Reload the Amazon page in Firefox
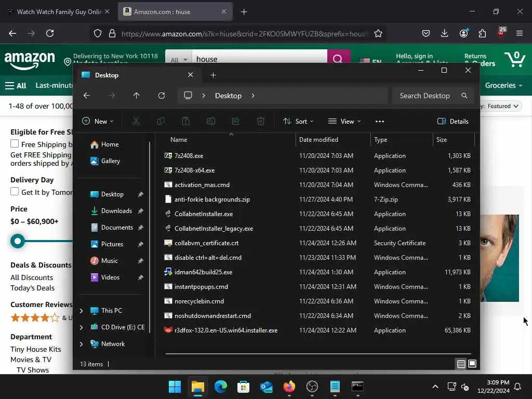 coord(50,33)
